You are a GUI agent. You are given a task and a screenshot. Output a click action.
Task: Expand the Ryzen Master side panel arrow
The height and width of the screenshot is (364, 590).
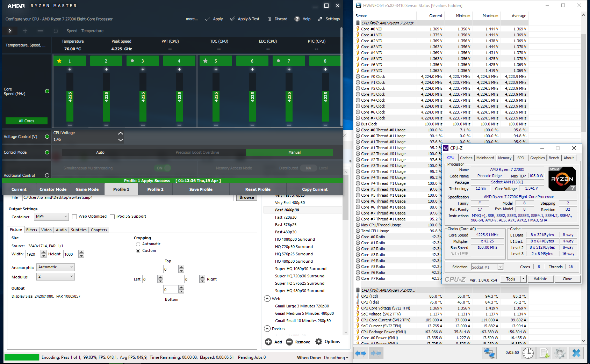[9, 31]
